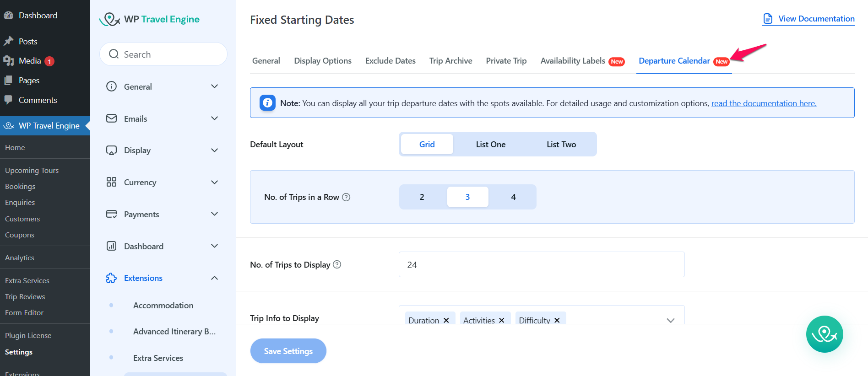Click the No. of Trips to Display field

coord(541,264)
